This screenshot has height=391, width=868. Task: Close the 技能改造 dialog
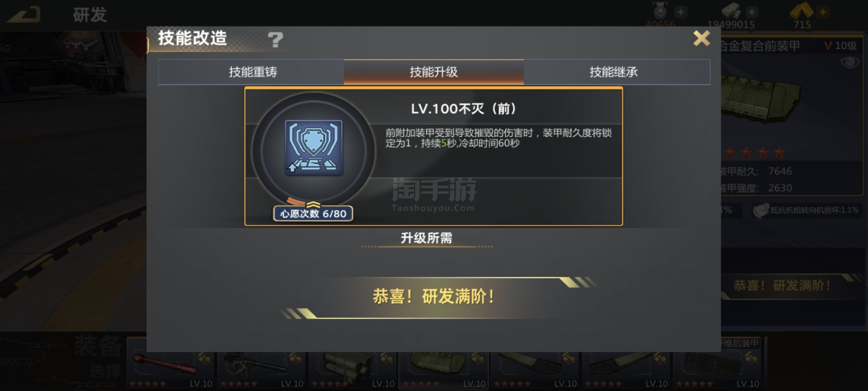click(x=702, y=38)
